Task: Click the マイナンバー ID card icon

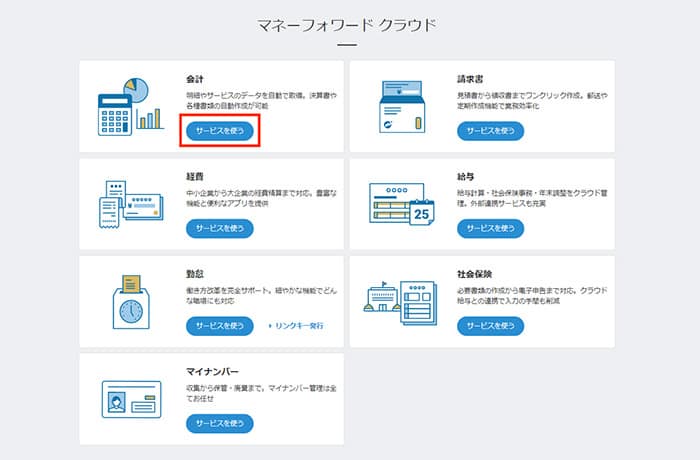Action: [x=130, y=397]
